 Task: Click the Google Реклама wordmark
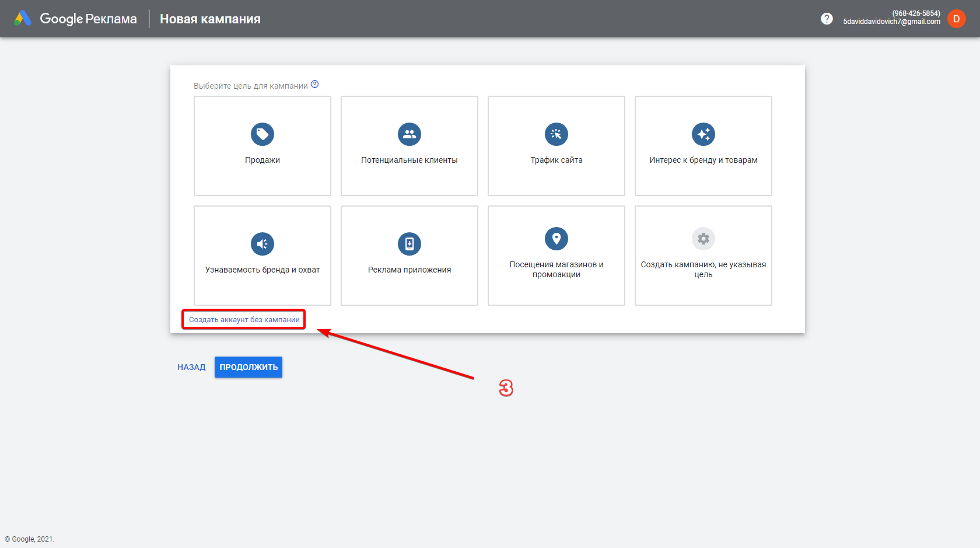[x=88, y=19]
